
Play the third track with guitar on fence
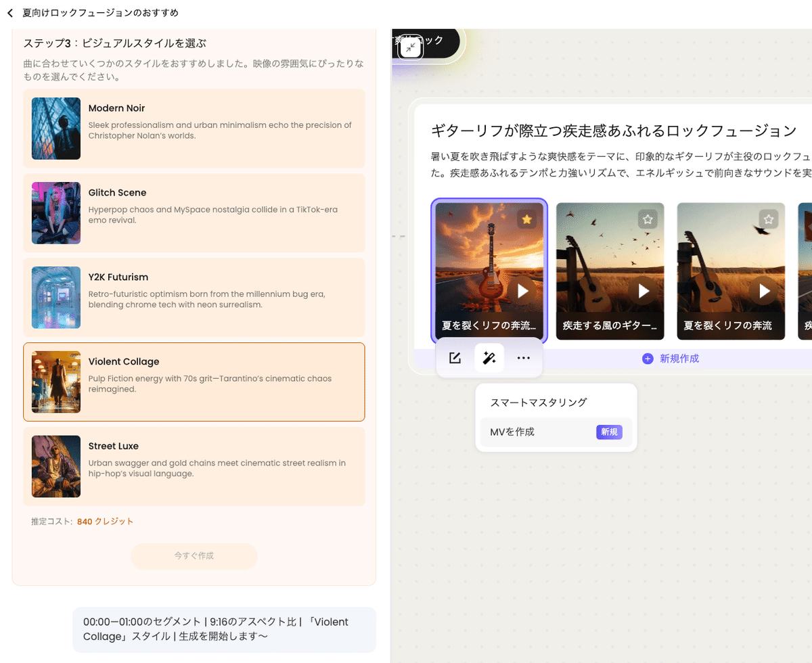point(764,291)
